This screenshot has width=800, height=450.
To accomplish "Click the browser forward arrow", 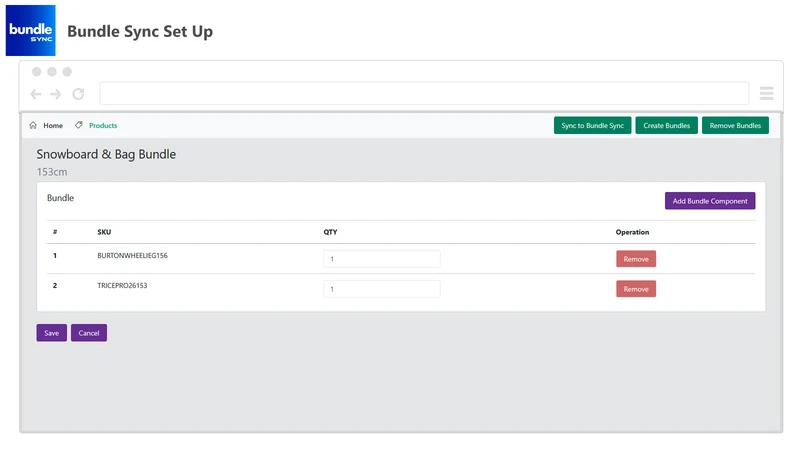I will point(56,94).
